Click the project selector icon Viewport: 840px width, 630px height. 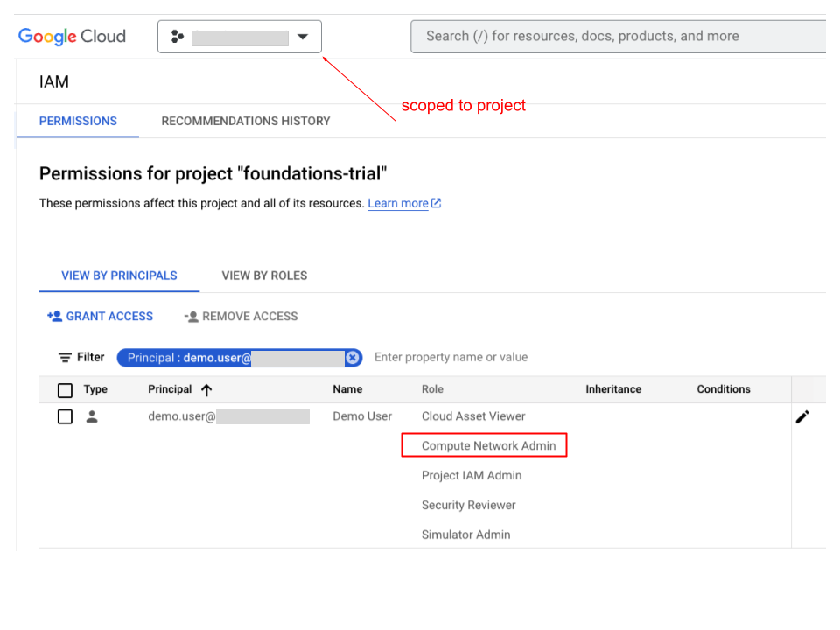click(x=177, y=36)
